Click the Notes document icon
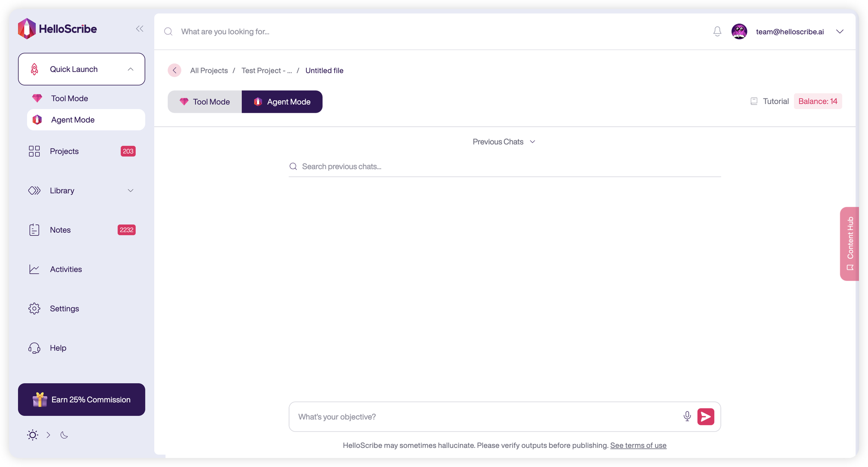 pyautogui.click(x=34, y=230)
